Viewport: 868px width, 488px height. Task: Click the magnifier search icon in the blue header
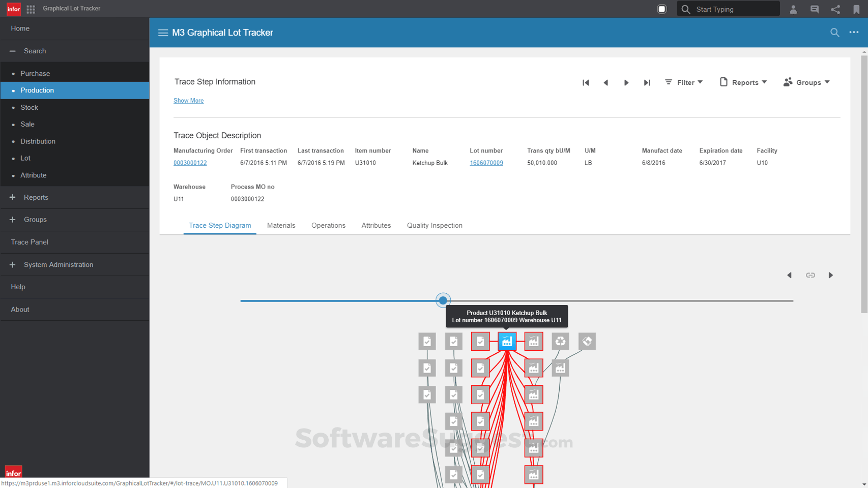tap(835, 33)
